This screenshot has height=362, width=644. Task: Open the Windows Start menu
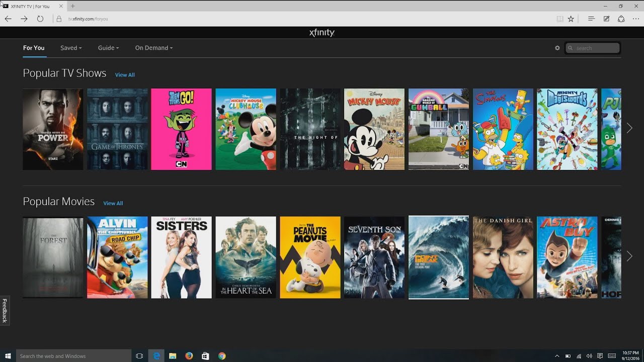click(x=8, y=356)
